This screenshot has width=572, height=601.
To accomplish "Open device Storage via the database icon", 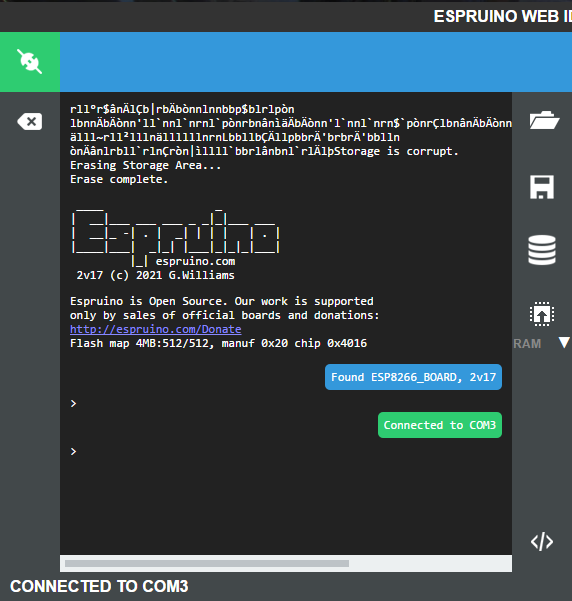I will click(542, 250).
